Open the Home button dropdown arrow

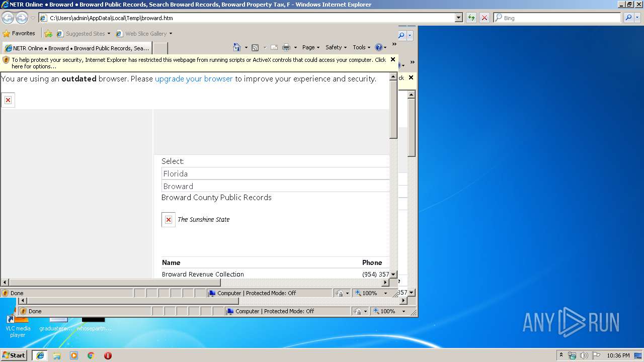click(x=246, y=48)
